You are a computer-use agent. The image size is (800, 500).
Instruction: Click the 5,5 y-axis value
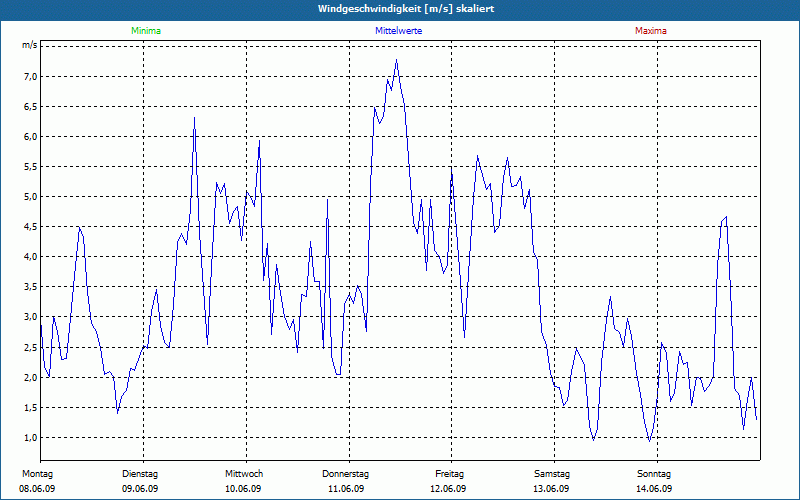[x=31, y=167]
